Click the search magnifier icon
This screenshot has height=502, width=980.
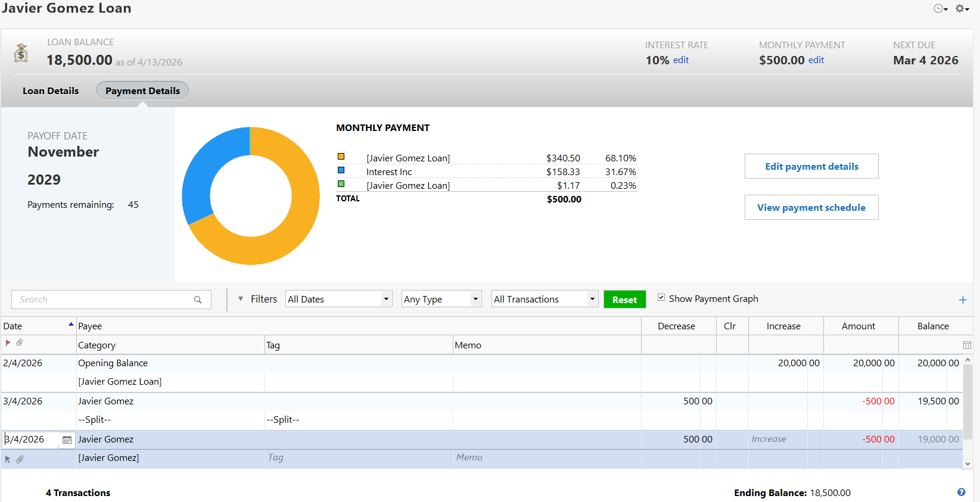click(198, 300)
